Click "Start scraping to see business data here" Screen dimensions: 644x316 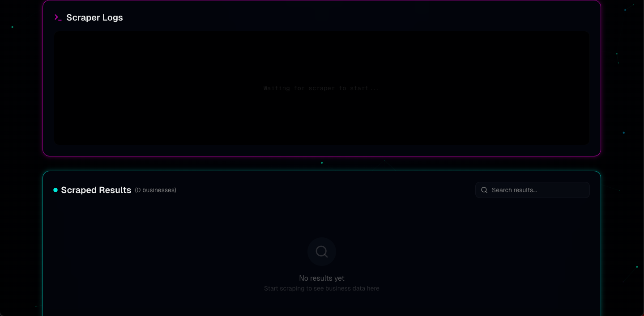pyautogui.click(x=321, y=289)
